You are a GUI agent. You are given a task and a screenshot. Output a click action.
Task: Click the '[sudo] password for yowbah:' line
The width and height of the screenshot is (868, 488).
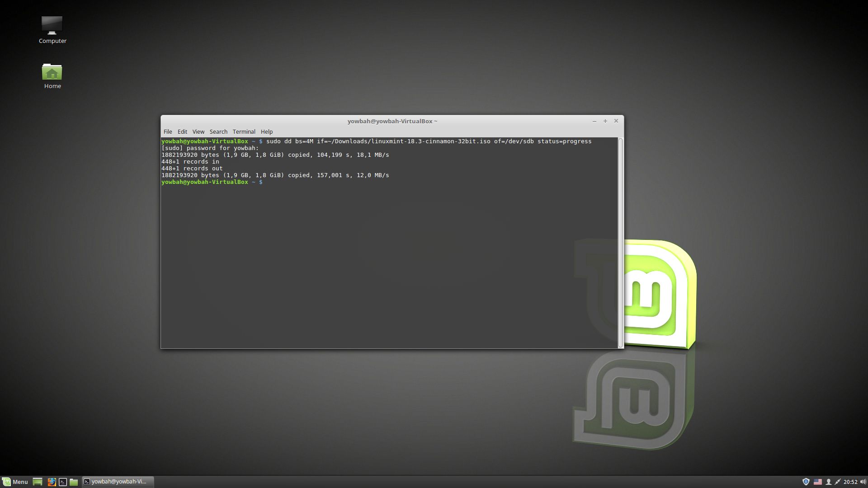[210, 148]
